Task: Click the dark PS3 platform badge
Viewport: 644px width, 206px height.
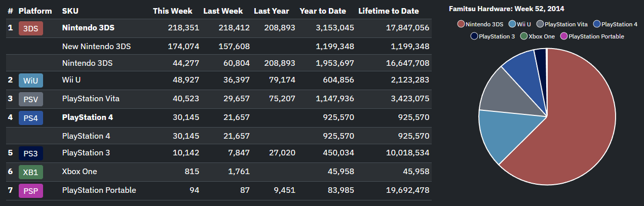Action: 31,153
